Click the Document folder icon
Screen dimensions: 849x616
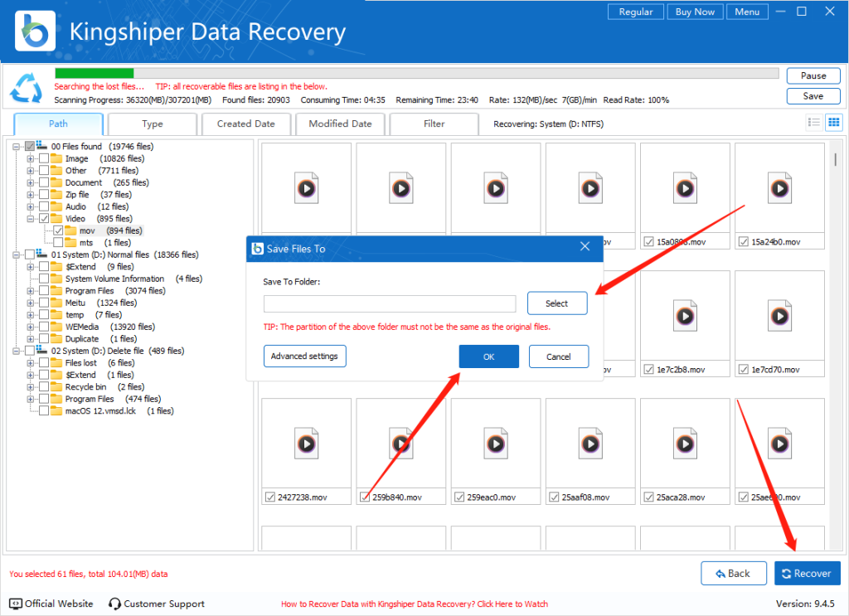tap(56, 182)
